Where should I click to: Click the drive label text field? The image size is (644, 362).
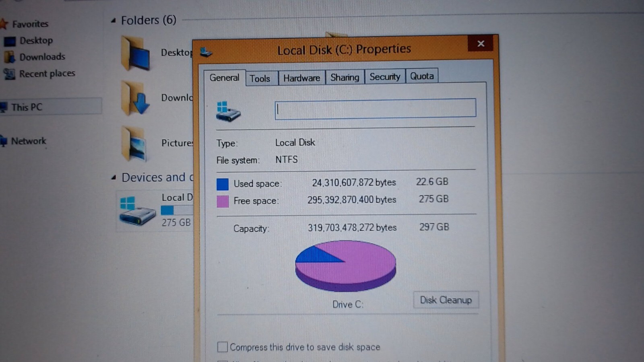(x=375, y=109)
